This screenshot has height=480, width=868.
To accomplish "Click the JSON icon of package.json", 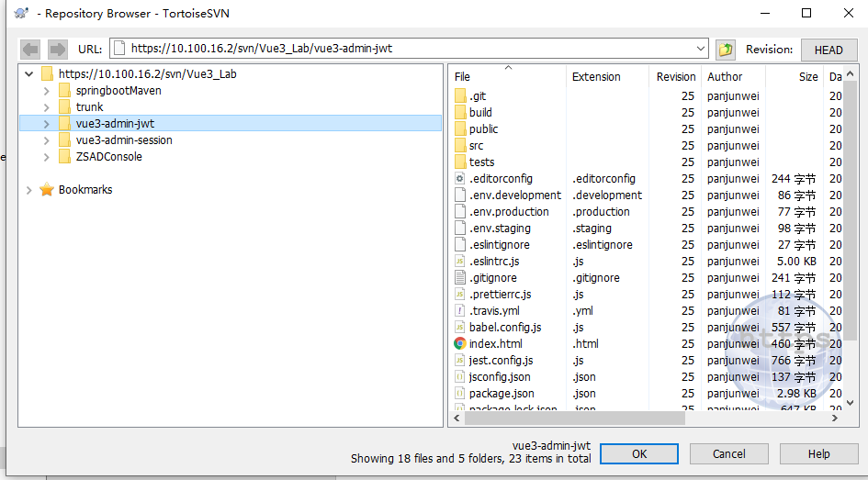I will (x=459, y=394).
